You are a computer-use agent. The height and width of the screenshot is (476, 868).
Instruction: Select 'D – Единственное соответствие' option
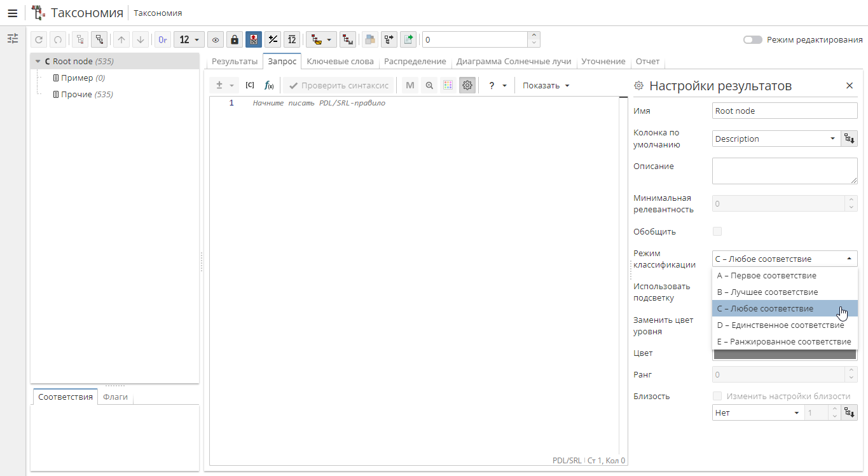(785, 325)
